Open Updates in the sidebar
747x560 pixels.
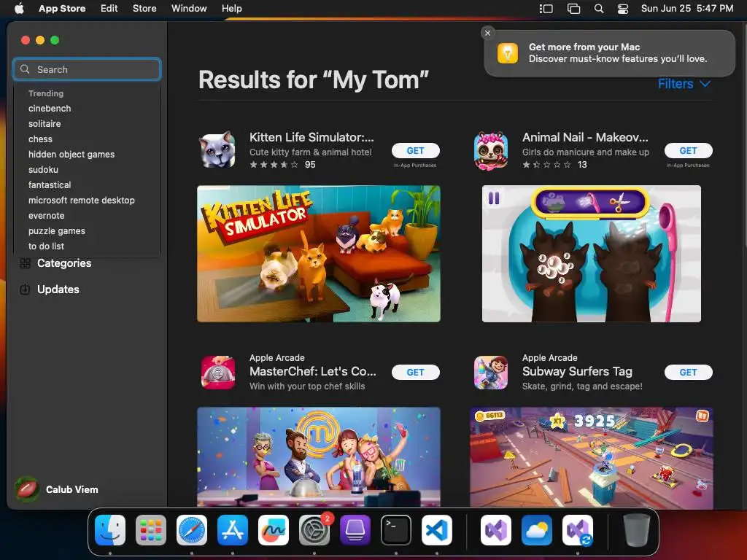pos(58,289)
